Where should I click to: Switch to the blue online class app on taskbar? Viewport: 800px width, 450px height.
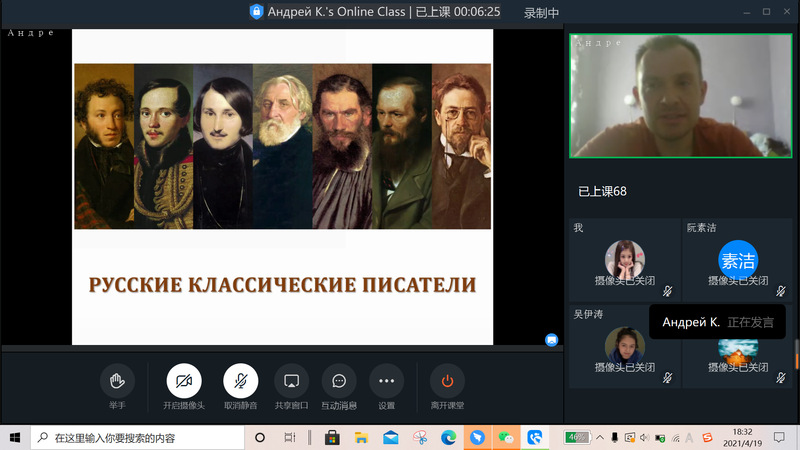534,438
